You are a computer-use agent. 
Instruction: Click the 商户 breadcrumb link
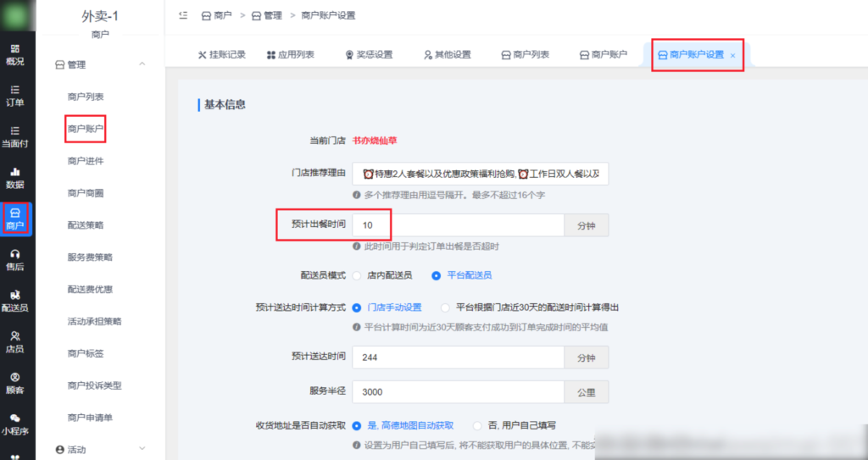pos(223,16)
